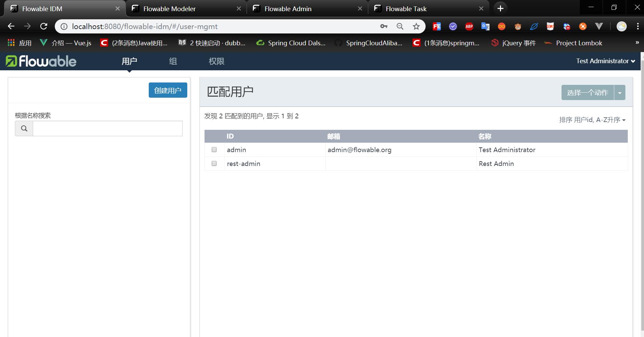Open the ABP Adblock extension
Viewport: 644px width, 337px height.
pyautogui.click(x=469, y=26)
